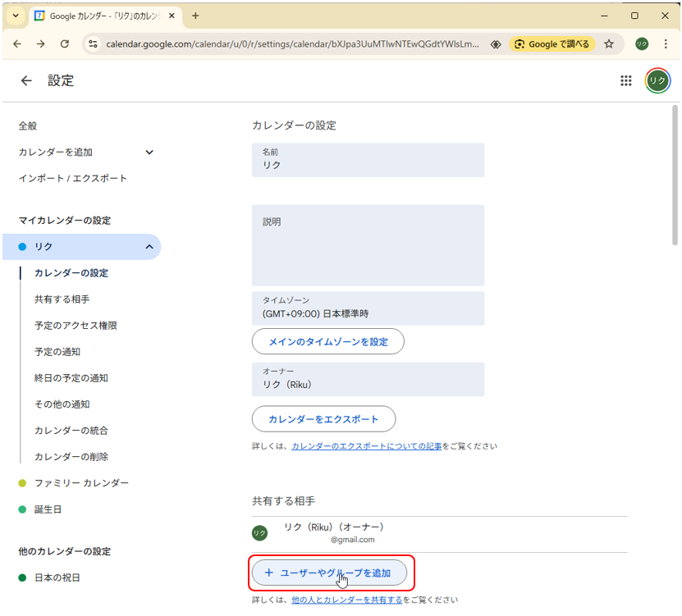Open the タイムゾーン dropdown field
Image resolution: width=682 pixels, height=616 pixels.
pyautogui.click(x=368, y=308)
